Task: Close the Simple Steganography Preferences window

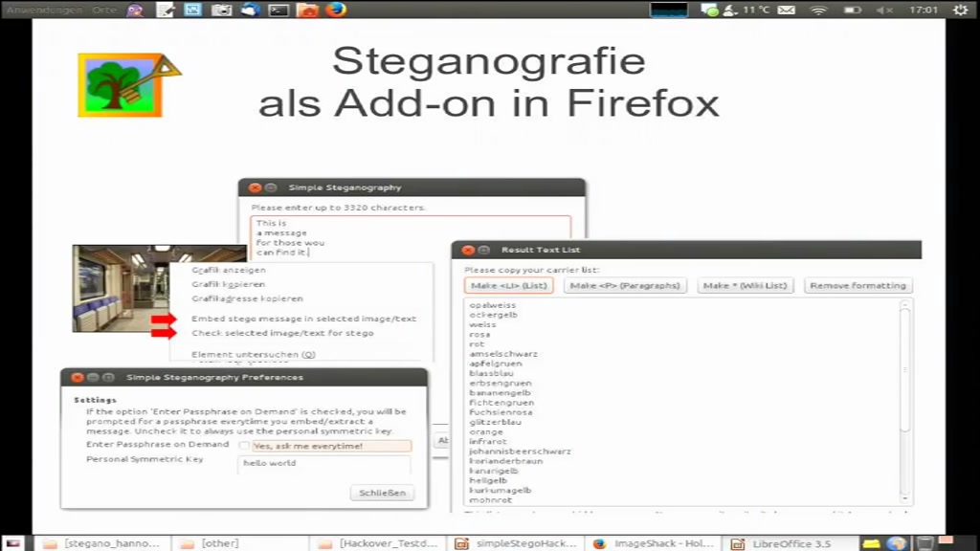Action: point(77,377)
